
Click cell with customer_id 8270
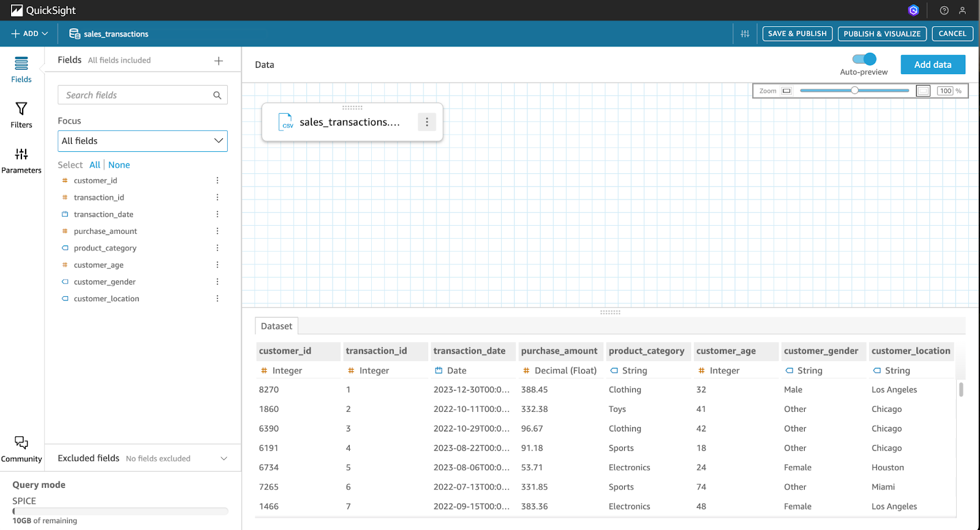coord(269,389)
